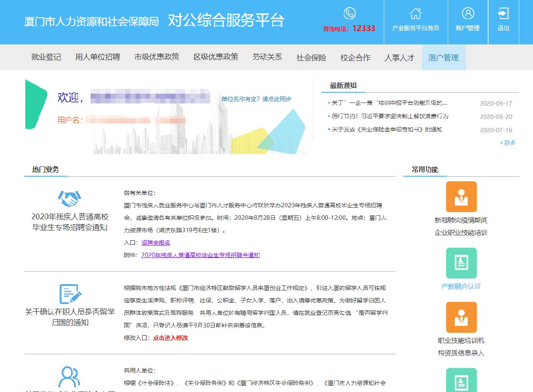
Task: Open the 就业登记 menu
Action: (x=46, y=57)
